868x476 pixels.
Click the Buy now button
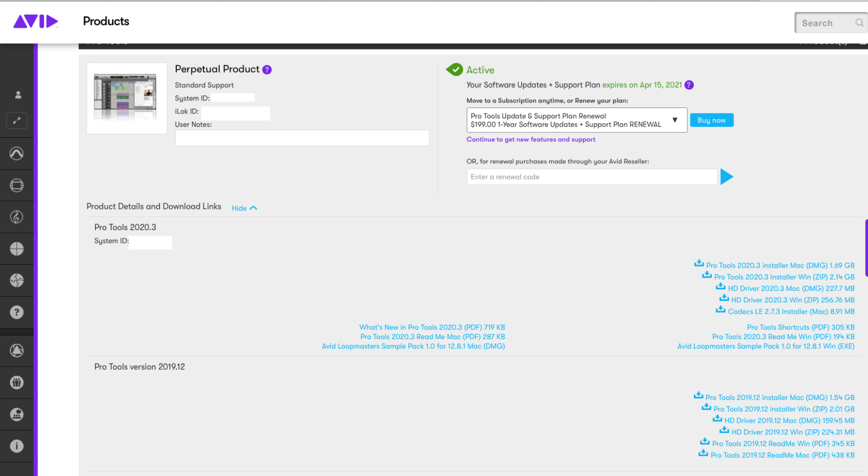click(x=712, y=120)
